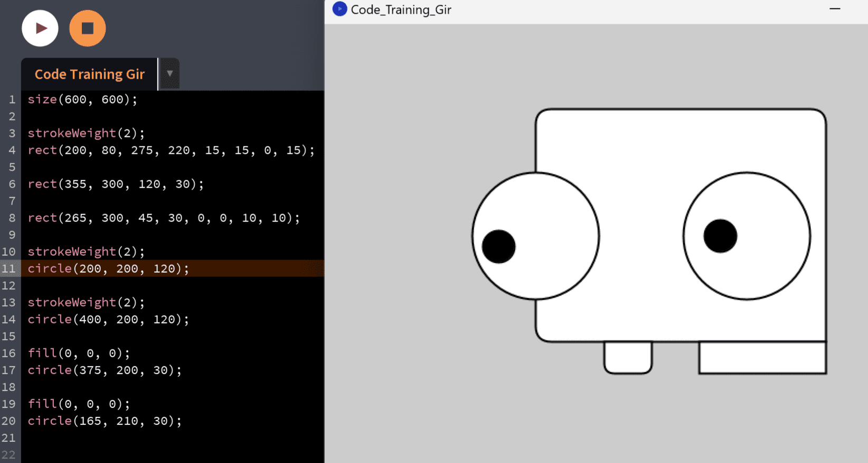868x463 pixels.
Task: Open the tab dropdown arrow menu
Action: (x=169, y=73)
